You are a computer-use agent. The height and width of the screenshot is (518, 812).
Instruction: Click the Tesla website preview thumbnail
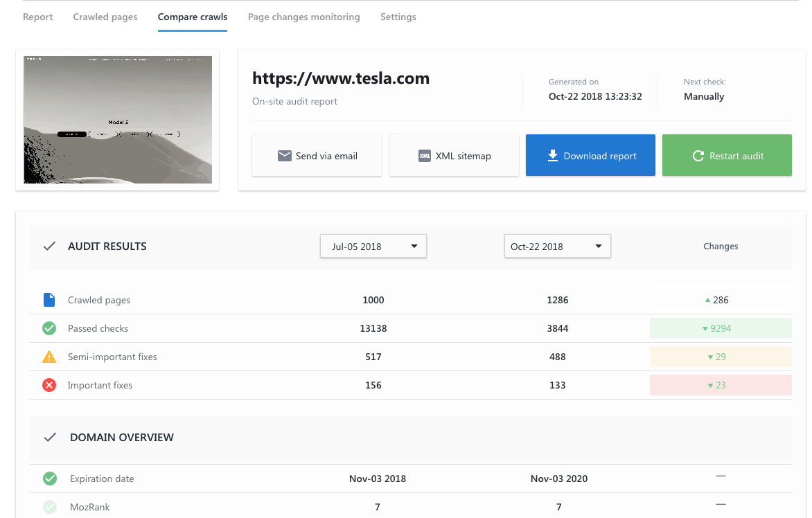click(x=118, y=120)
